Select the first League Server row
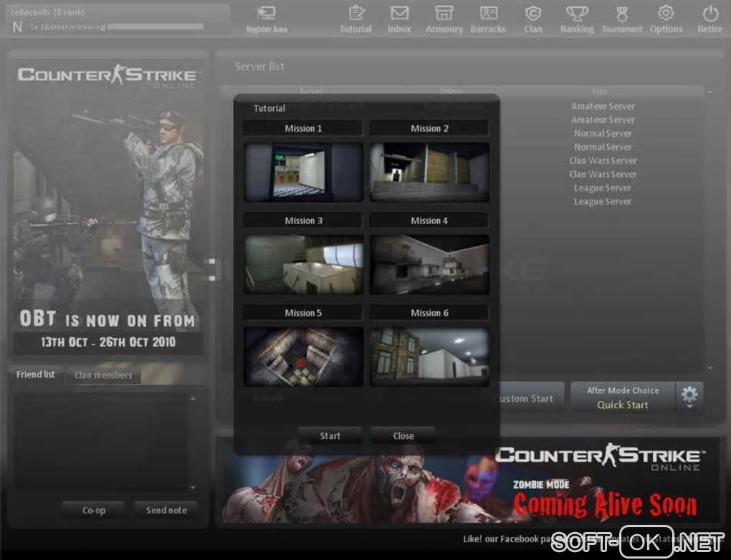This screenshot has width=731, height=560. click(x=603, y=188)
